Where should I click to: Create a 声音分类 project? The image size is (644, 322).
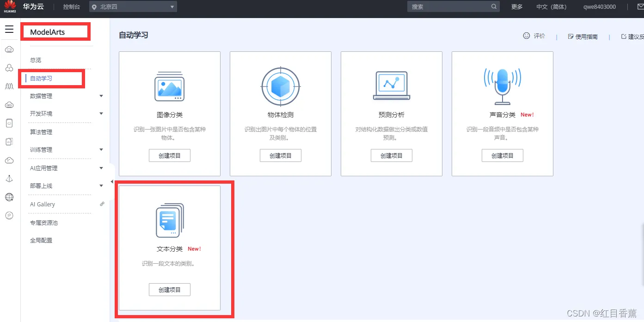503,155
